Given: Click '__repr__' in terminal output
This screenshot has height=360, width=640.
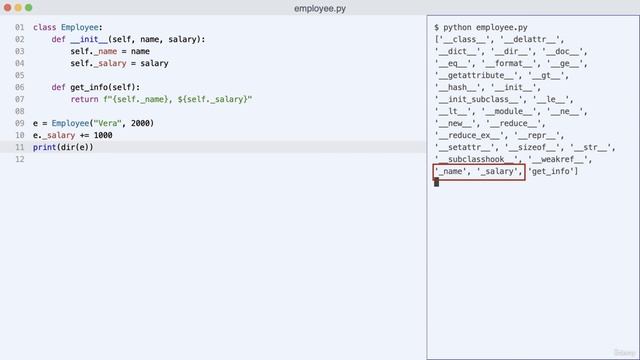Looking at the screenshot, I should pyautogui.click(x=537, y=135).
